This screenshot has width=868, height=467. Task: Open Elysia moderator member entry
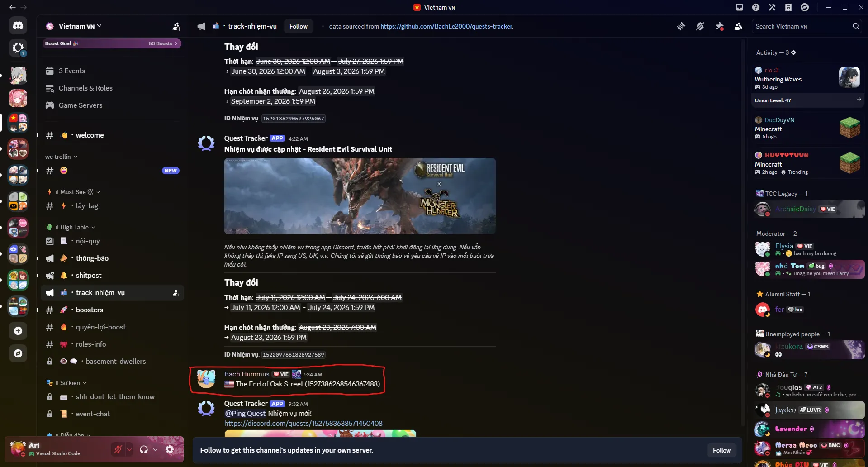click(x=809, y=249)
